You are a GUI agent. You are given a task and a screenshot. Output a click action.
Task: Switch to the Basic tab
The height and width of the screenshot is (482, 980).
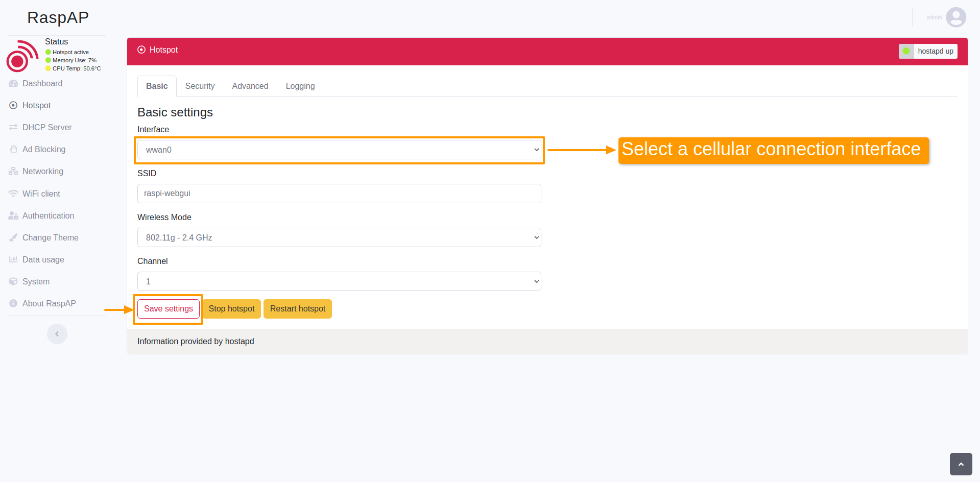[157, 86]
